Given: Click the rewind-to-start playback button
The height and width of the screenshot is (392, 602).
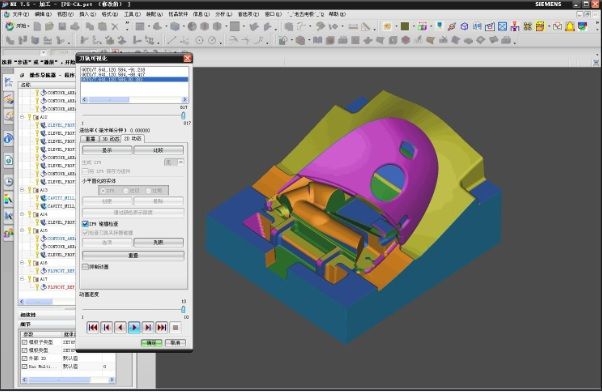Looking at the screenshot, I should tap(93, 327).
